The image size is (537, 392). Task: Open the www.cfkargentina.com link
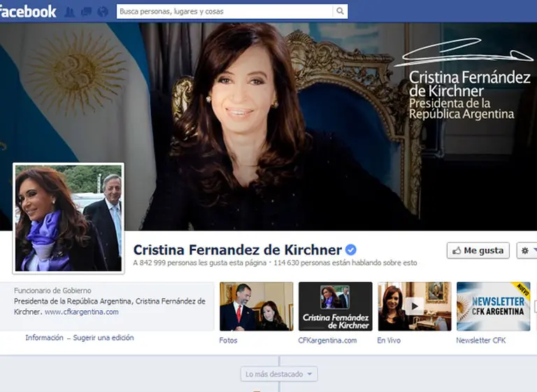pyautogui.click(x=82, y=312)
